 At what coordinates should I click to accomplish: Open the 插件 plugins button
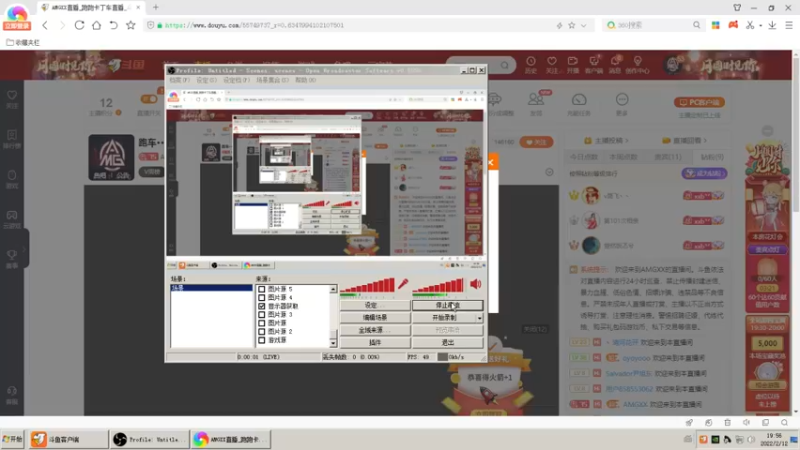pos(375,342)
